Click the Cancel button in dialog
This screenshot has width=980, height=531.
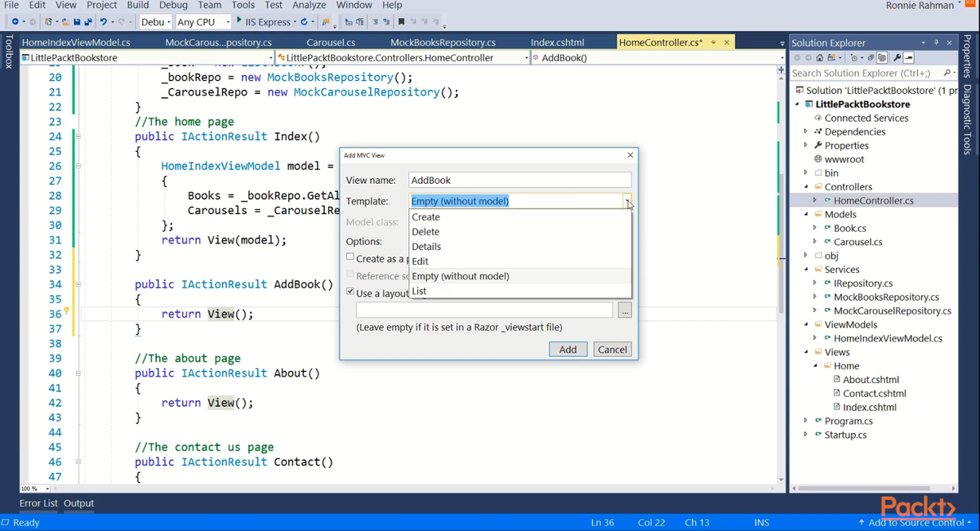point(612,349)
